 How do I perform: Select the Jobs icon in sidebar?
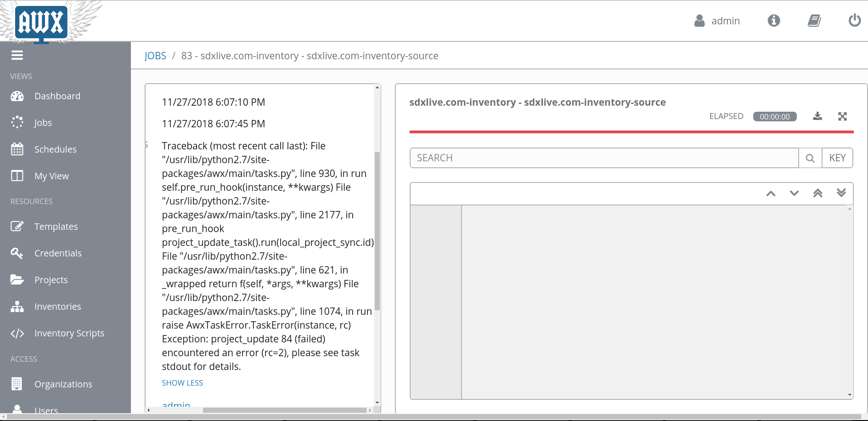[43, 122]
